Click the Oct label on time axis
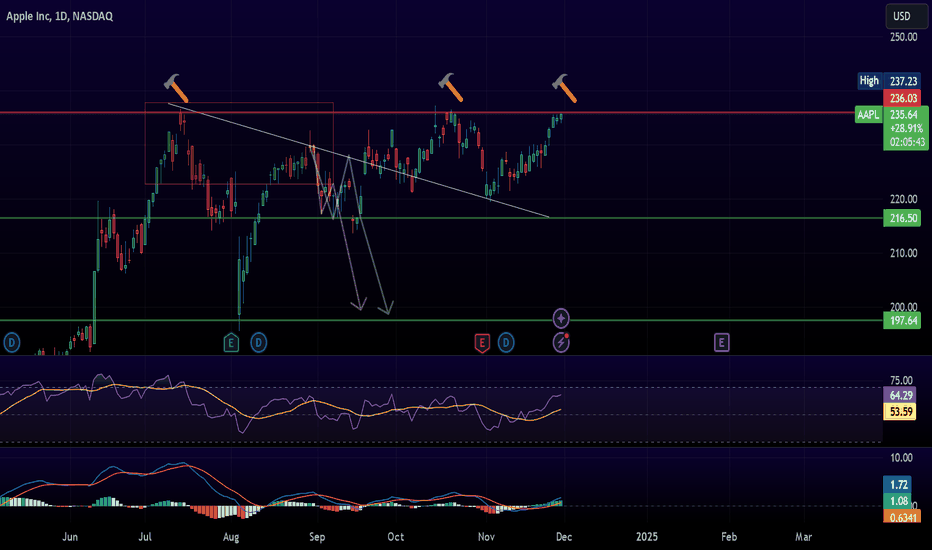Image resolution: width=932 pixels, height=550 pixels. point(395,537)
